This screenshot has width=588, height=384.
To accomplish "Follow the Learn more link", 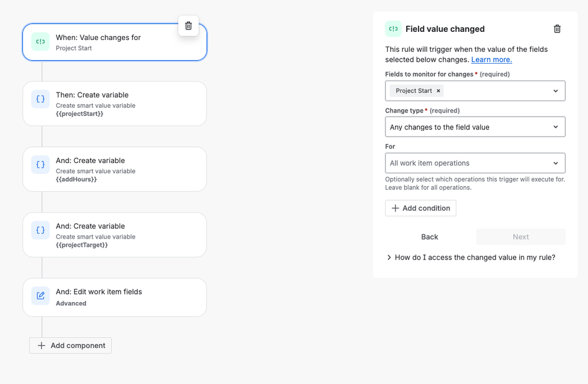I will click(491, 59).
